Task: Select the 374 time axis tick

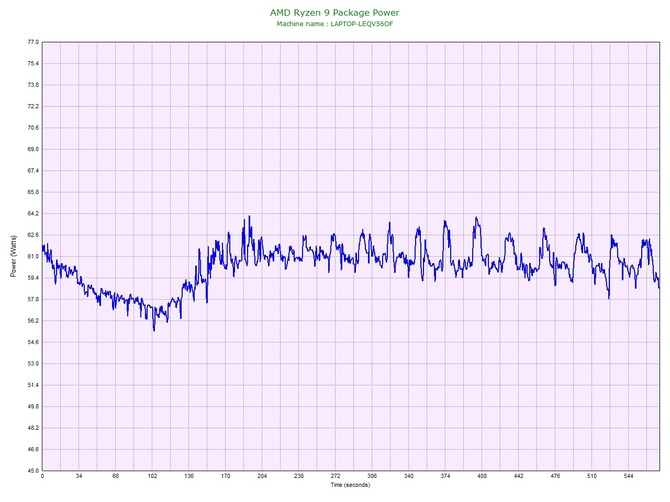Action: click(x=446, y=476)
